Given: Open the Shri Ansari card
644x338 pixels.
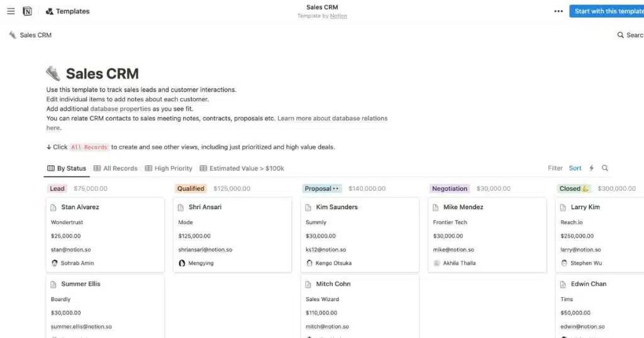Looking at the screenshot, I should pos(233,234).
